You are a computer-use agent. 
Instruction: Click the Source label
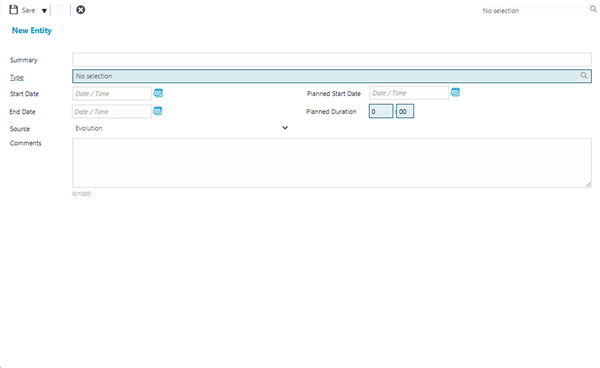click(20, 129)
